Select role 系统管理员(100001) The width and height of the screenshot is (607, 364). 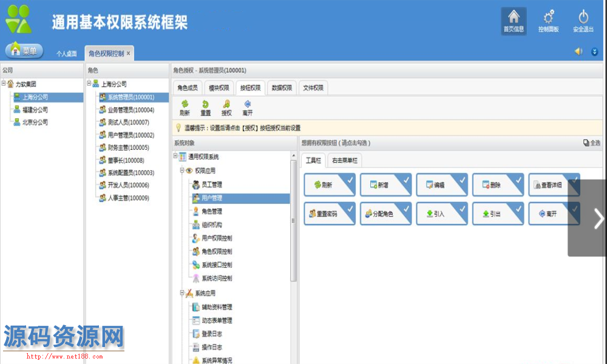coord(131,97)
